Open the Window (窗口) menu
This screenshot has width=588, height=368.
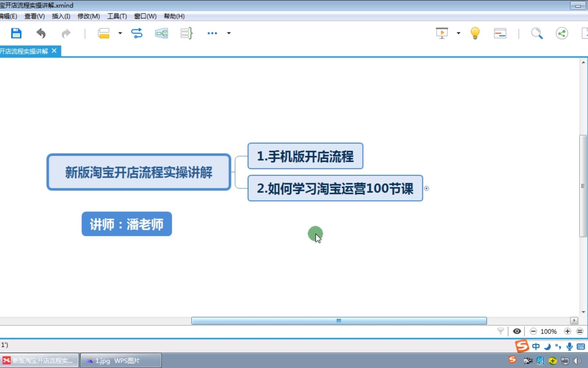(145, 16)
